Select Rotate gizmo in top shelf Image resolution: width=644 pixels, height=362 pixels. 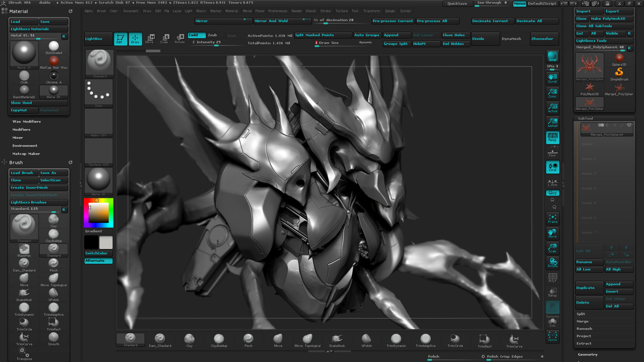pyautogui.click(x=180, y=39)
